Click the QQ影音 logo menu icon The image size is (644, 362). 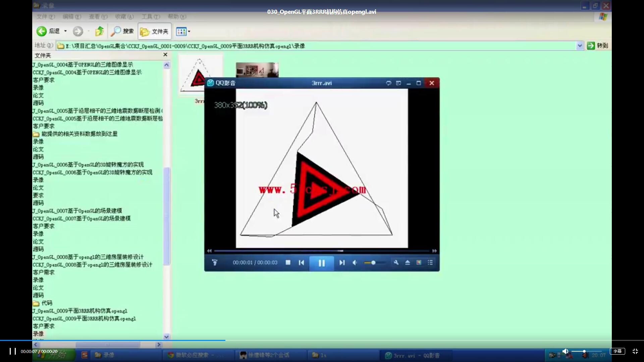point(211,83)
